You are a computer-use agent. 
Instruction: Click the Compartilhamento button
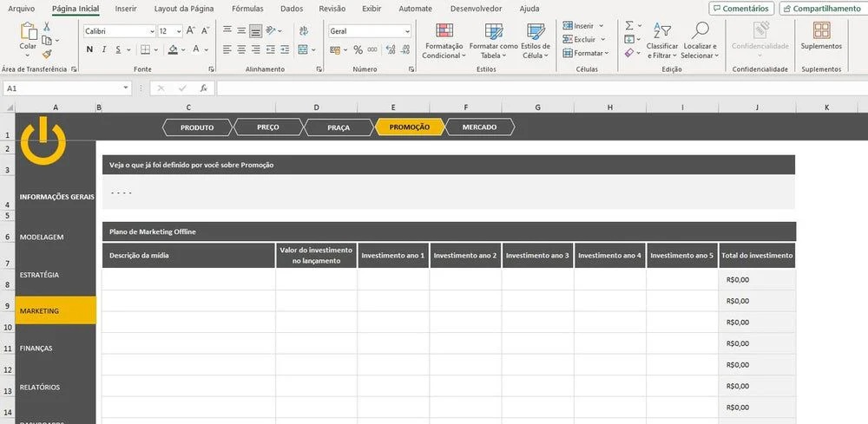coord(822,9)
